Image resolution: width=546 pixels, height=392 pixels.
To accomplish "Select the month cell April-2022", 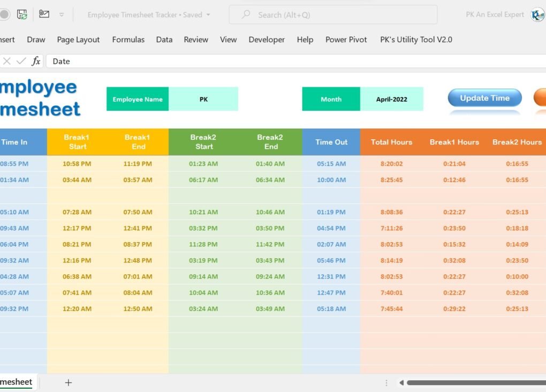I will click(x=392, y=99).
